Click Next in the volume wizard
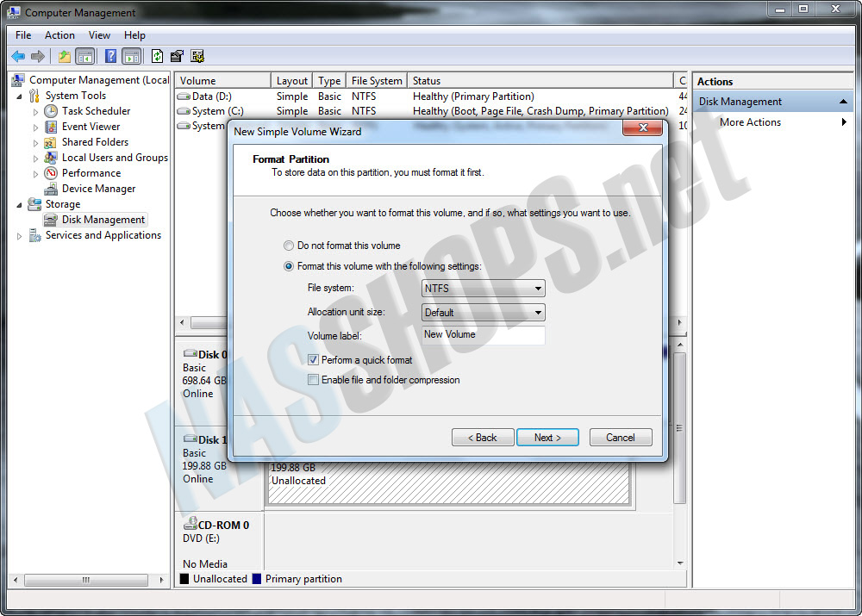This screenshot has height=616, width=862. 547,438
